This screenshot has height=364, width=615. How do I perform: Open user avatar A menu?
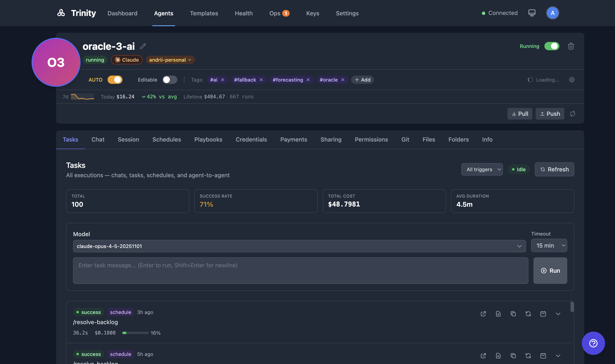553,13
